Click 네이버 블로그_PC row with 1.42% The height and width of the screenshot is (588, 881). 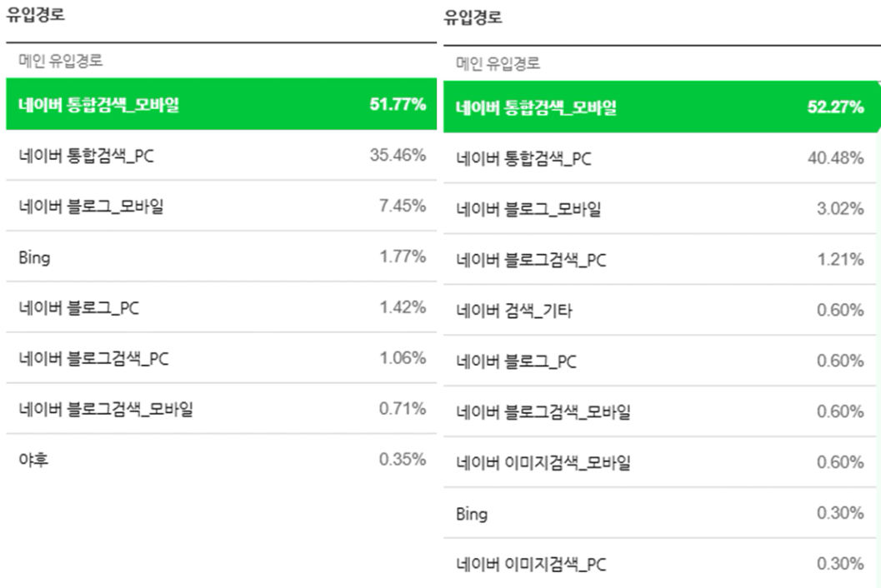[x=221, y=308]
